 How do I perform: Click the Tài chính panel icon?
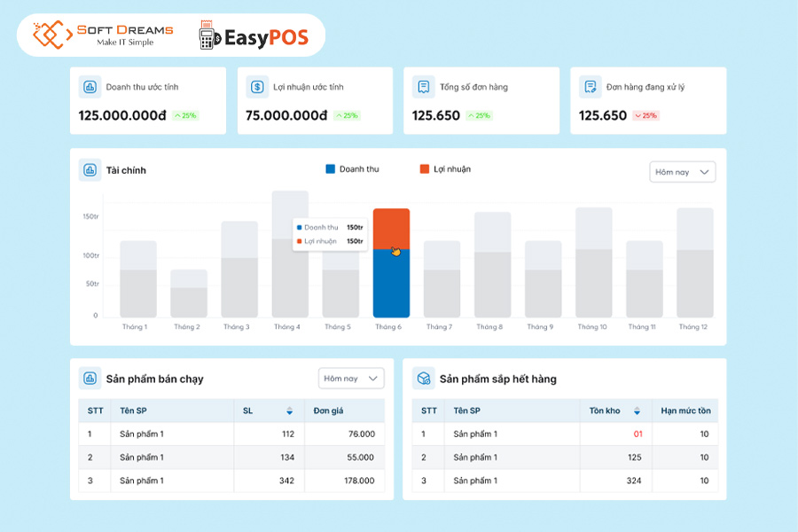point(90,169)
